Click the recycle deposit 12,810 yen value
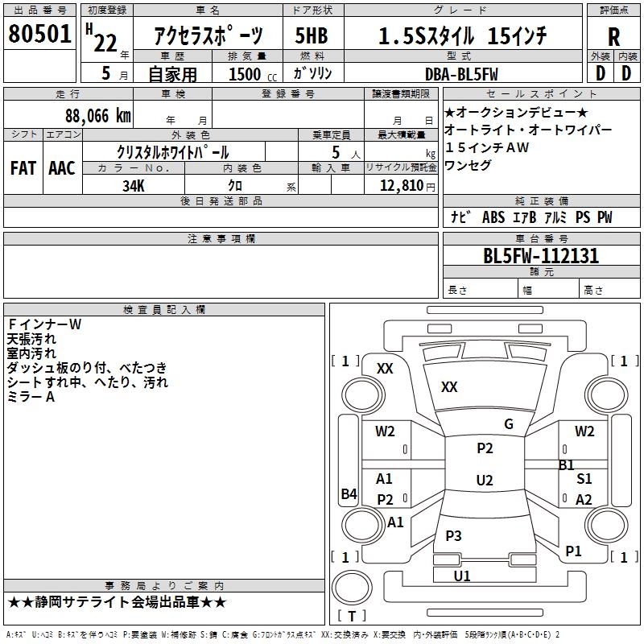This screenshot has width=644, height=644. tap(399, 186)
